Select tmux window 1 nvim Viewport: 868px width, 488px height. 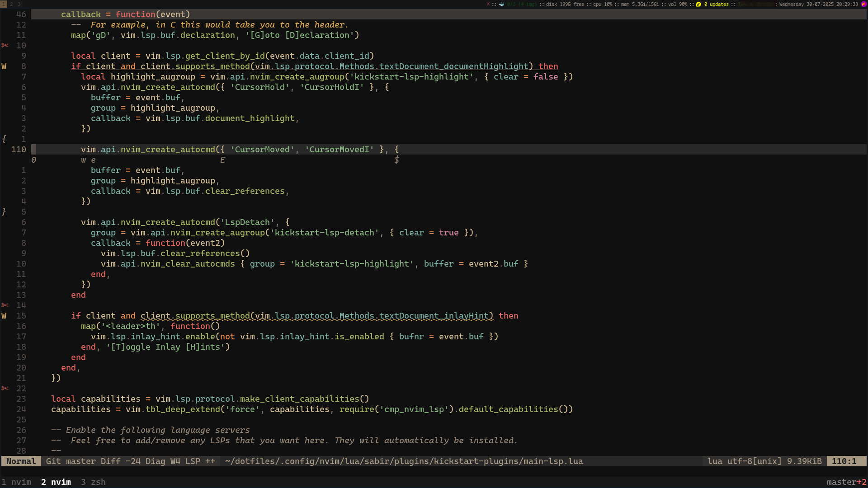tap(16, 482)
